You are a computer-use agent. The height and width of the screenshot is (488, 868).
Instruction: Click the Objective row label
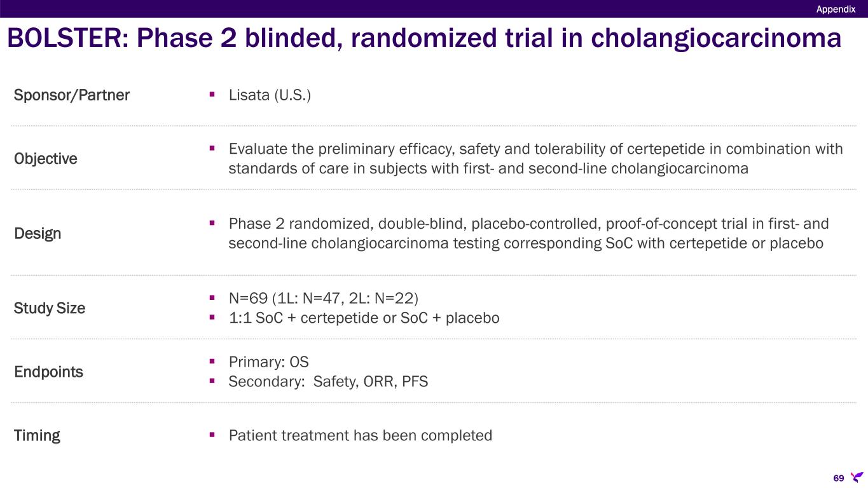click(46, 159)
